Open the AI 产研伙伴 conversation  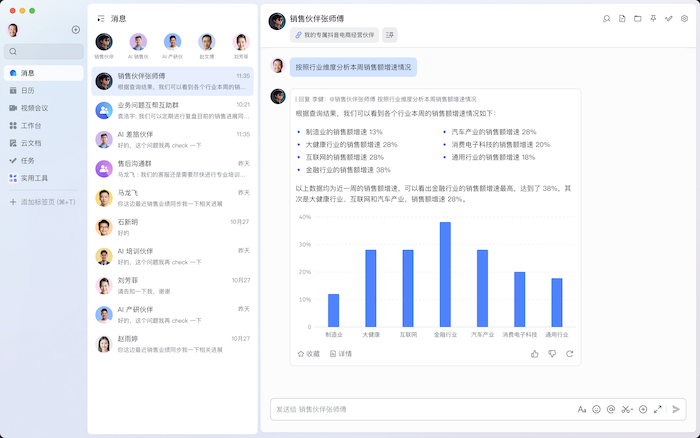[x=172, y=315]
